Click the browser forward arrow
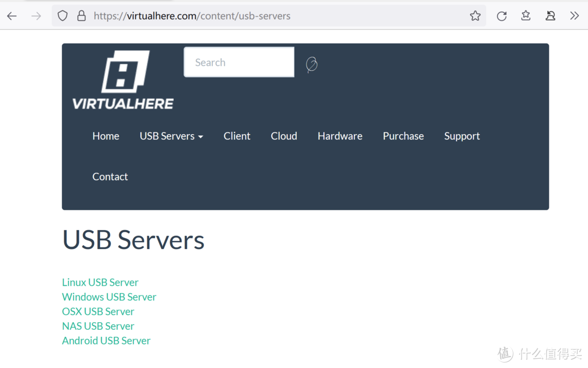Viewport: 588px width, 368px height. (36, 16)
